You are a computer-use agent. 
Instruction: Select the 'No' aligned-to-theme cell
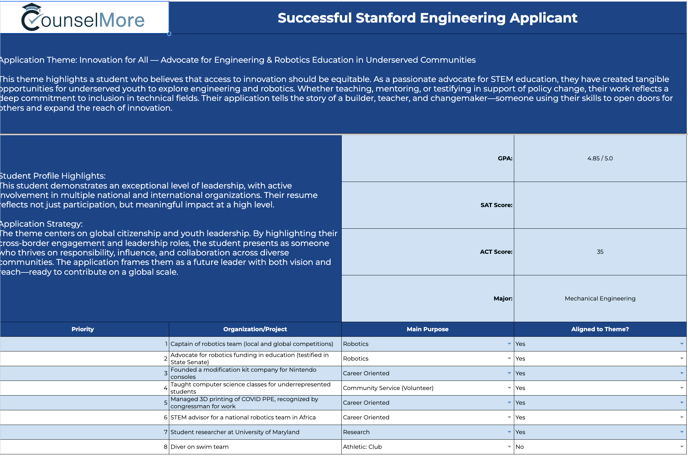click(600, 447)
